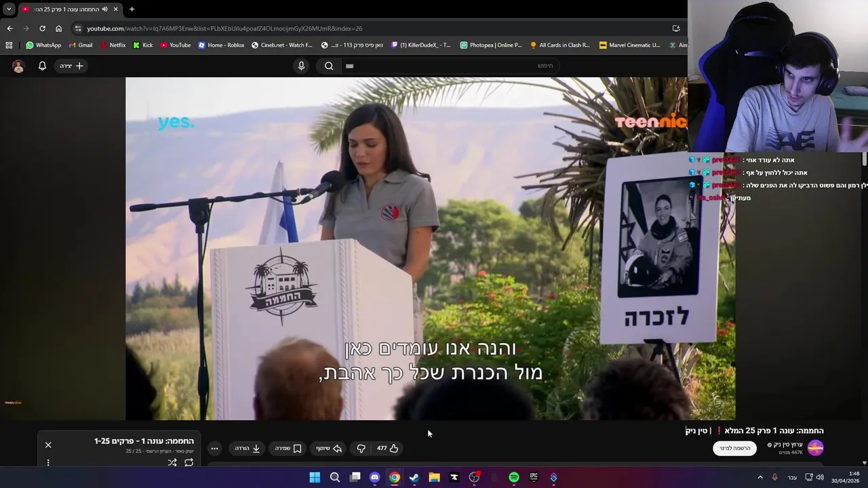868x488 pixels.
Task: Toggle playlist loop
Action: (x=189, y=462)
